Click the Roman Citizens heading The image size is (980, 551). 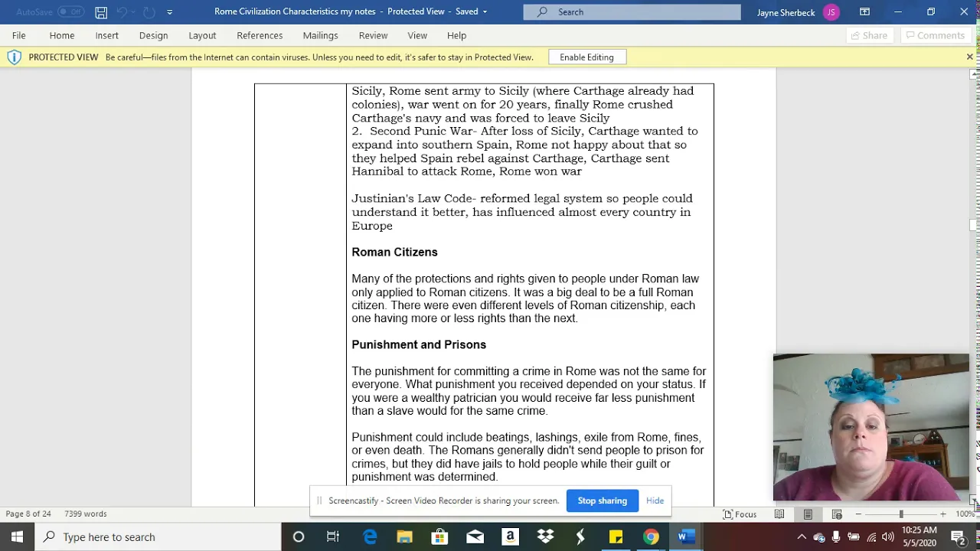[394, 253]
